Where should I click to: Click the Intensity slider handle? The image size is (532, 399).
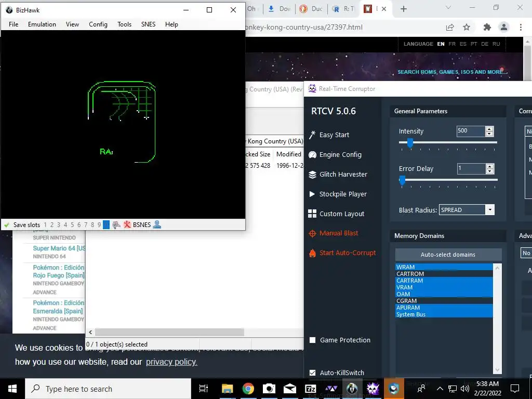[410, 143]
